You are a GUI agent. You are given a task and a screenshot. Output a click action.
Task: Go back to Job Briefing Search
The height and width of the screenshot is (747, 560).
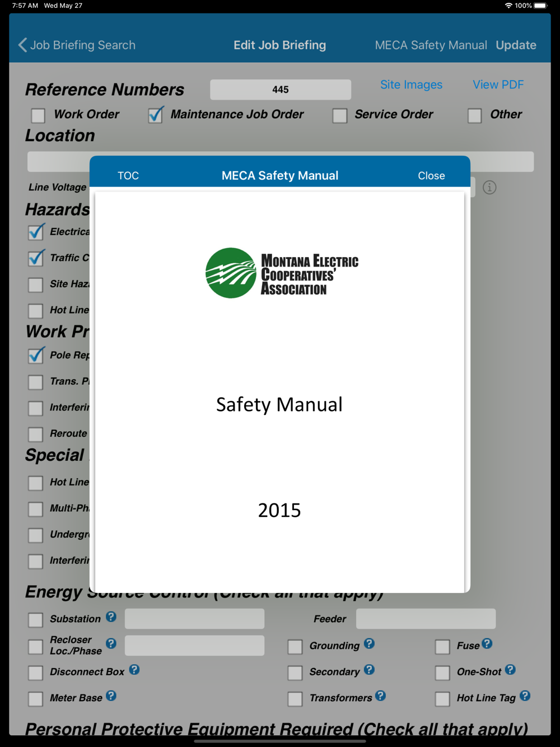[77, 45]
